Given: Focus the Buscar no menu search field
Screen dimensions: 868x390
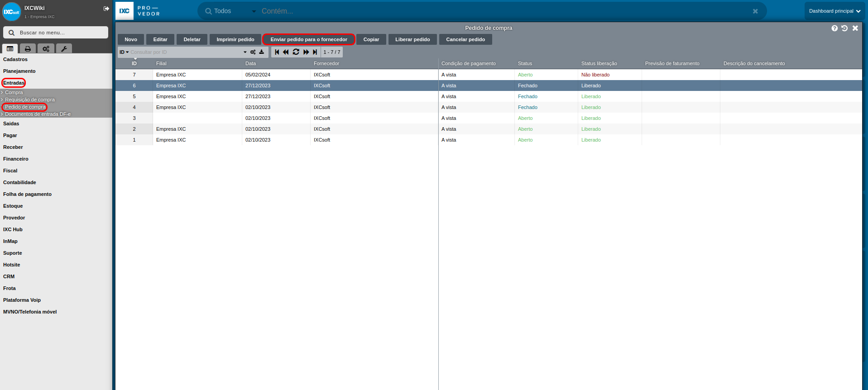Looking at the screenshot, I should [x=56, y=33].
